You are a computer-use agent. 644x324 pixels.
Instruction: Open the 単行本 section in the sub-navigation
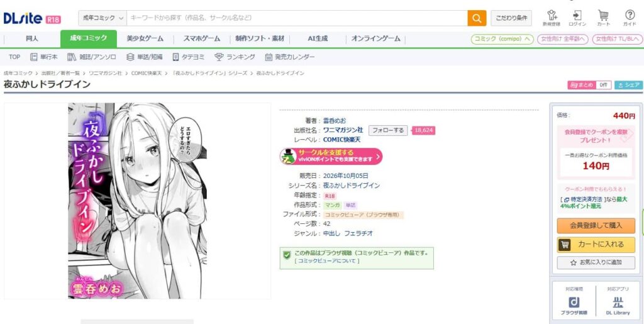pyautogui.click(x=44, y=57)
